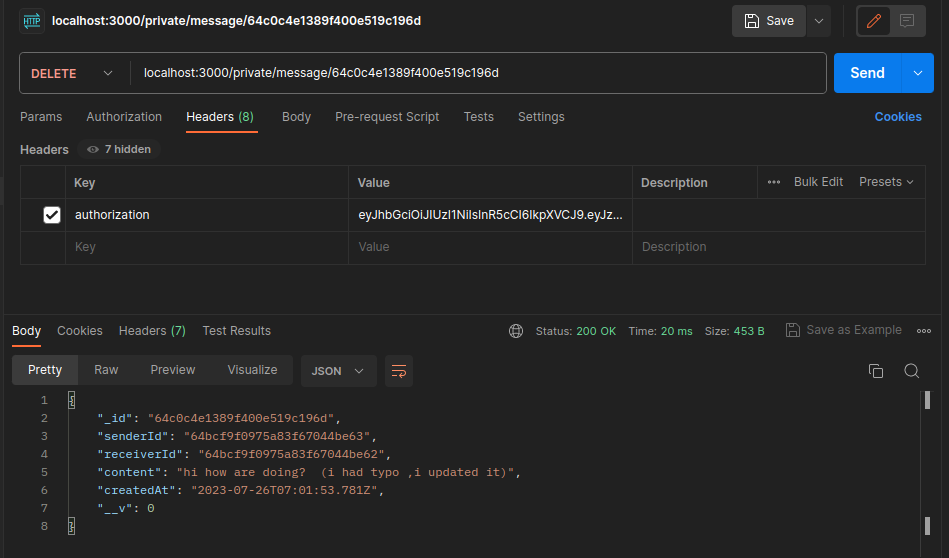Image resolution: width=949 pixels, height=558 pixels.
Task: Open the comments panel icon
Action: (x=907, y=21)
